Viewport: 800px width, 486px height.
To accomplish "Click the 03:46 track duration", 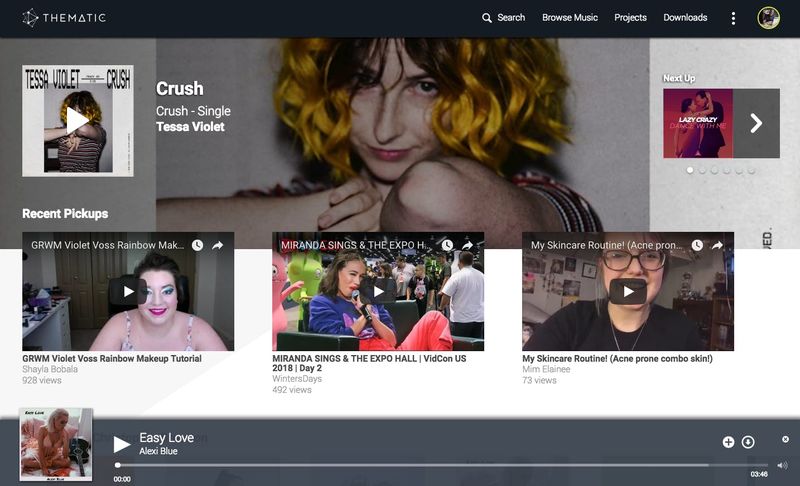I will [759, 474].
